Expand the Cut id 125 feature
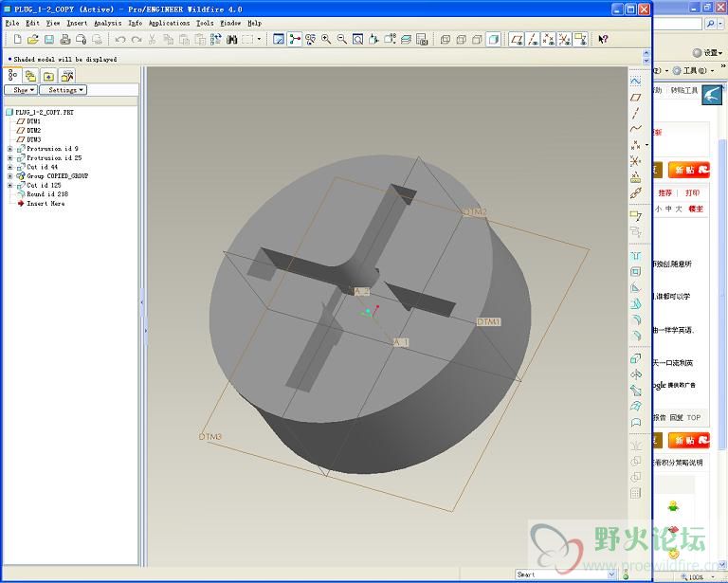Image resolution: width=728 pixels, height=583 pixels. pyautogui.click(x=9, y=185)
